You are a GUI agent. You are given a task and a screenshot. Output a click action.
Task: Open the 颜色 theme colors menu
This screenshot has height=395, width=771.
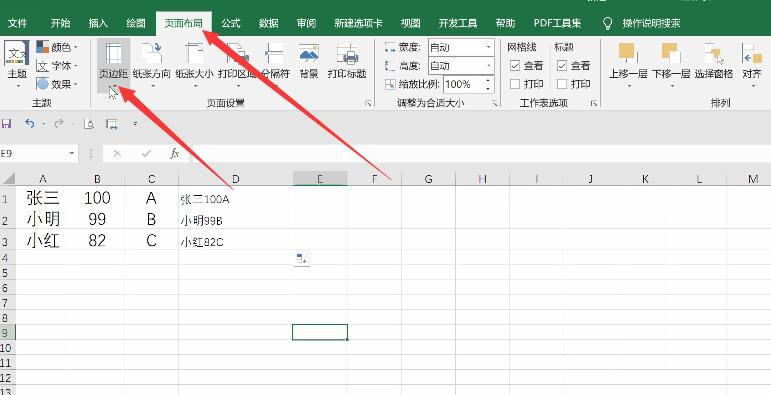[x=57, y=47]
